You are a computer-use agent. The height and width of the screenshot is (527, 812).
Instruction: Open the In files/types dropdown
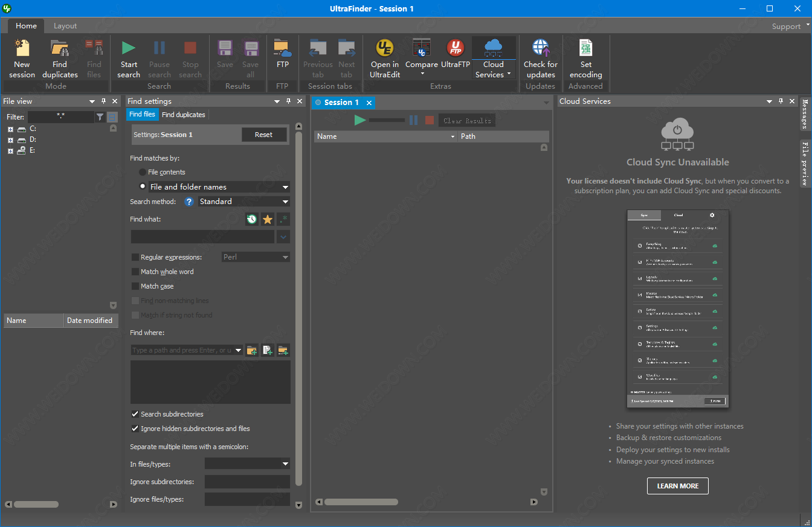[285, 464]
